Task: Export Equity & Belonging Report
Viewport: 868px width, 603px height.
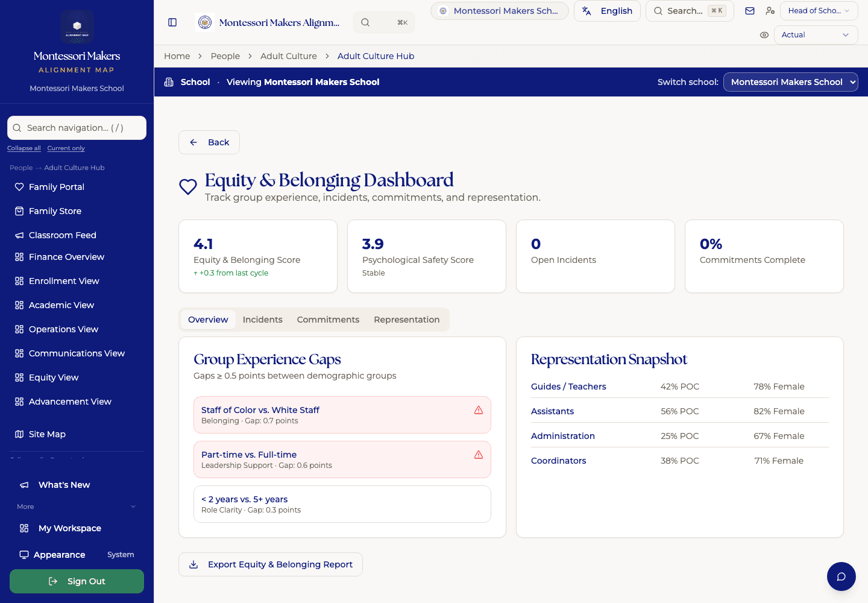Action: [x=271, y=564]
